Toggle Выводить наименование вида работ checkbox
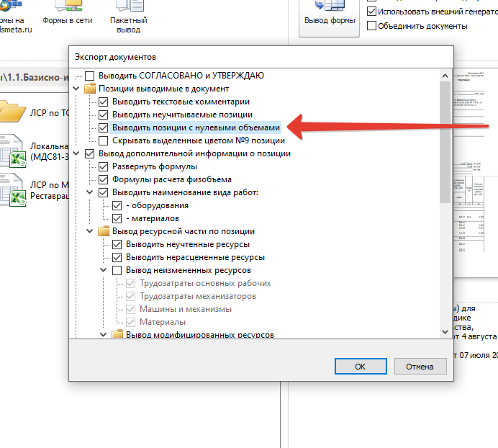The image size is (498, 448). [103, 192]
